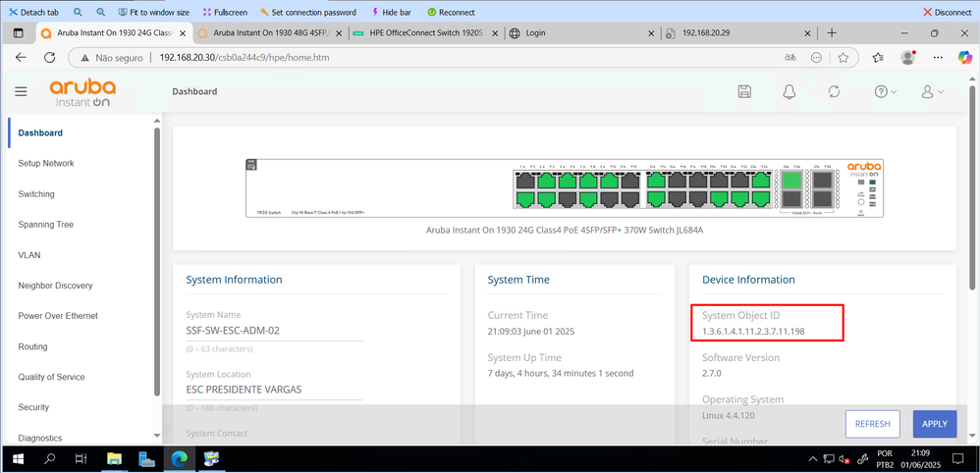The image size is (980, 473).
Task: Open File Explorer from the taskbar
Action: pyautogui.click(x=114, y=458)
